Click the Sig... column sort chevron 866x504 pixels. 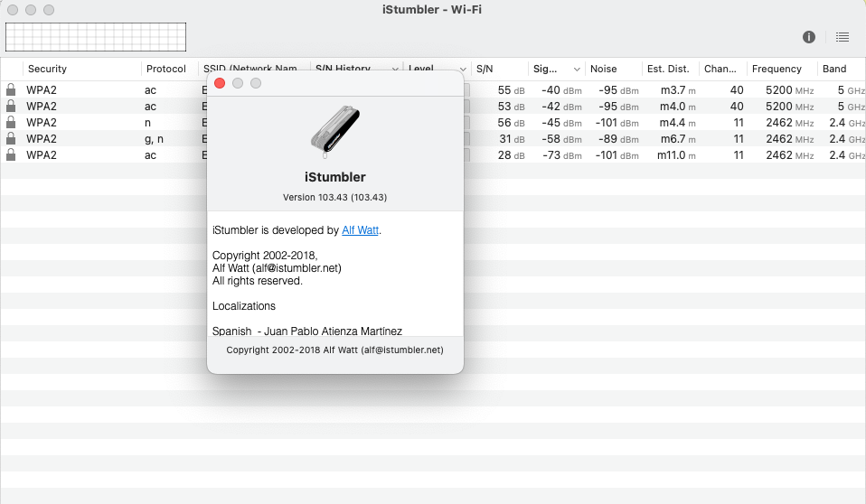(x=577, y=69)
